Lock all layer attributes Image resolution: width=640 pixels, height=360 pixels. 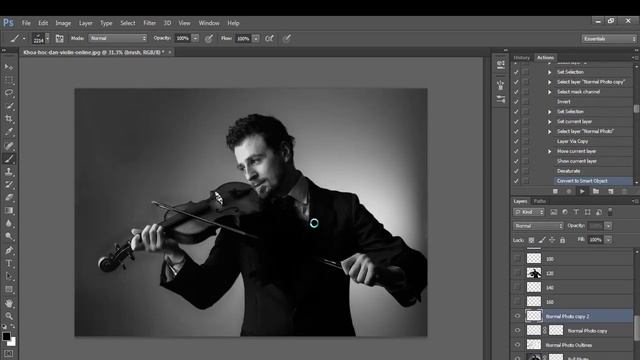pos(562,240)
